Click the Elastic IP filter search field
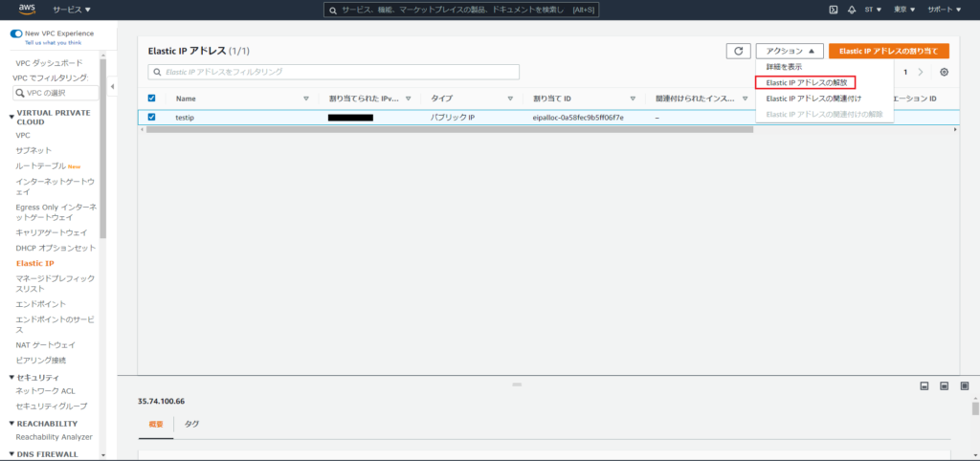Viewport: 980px width, 461px height. [335, 72]
